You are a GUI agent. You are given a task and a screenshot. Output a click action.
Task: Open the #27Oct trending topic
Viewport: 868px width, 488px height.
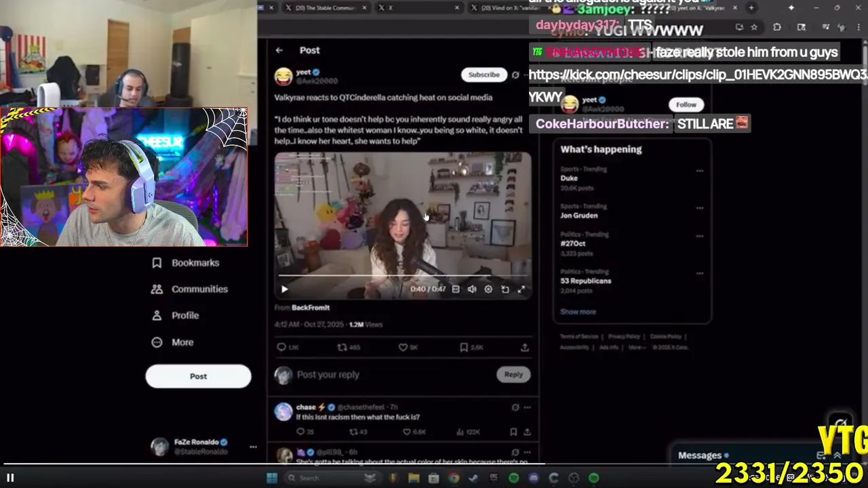pos(573,243)
